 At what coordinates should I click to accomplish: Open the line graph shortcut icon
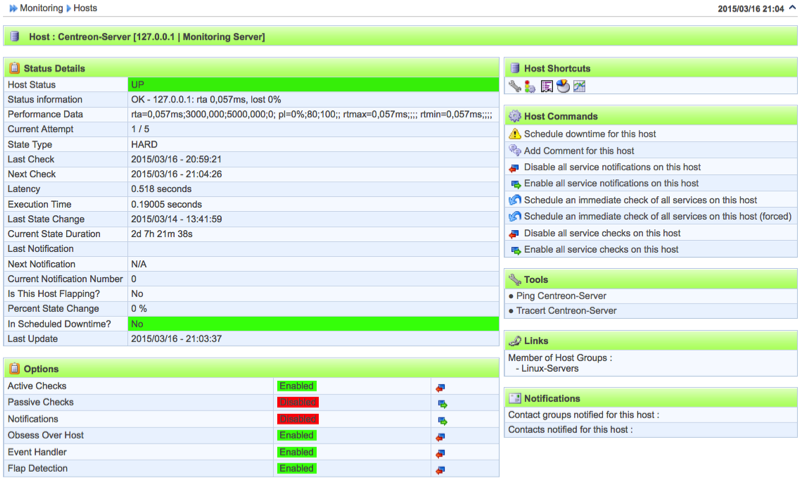[579, 87]
